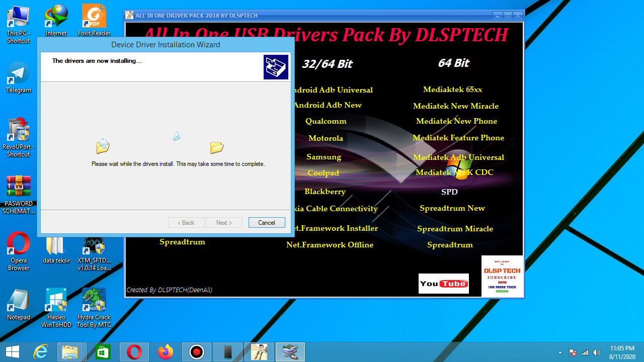
Task: Open driver pack taskbar icon
Action: [x=290, y=352]
